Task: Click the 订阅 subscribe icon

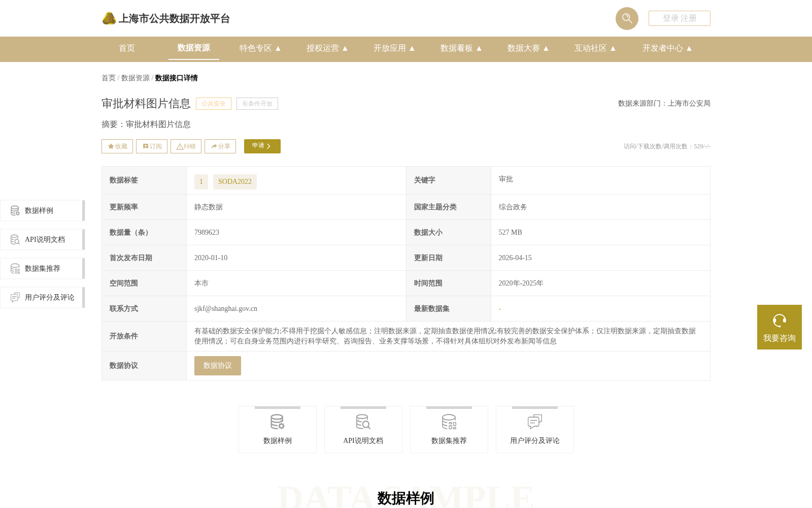Action: (x=146, y=146)
